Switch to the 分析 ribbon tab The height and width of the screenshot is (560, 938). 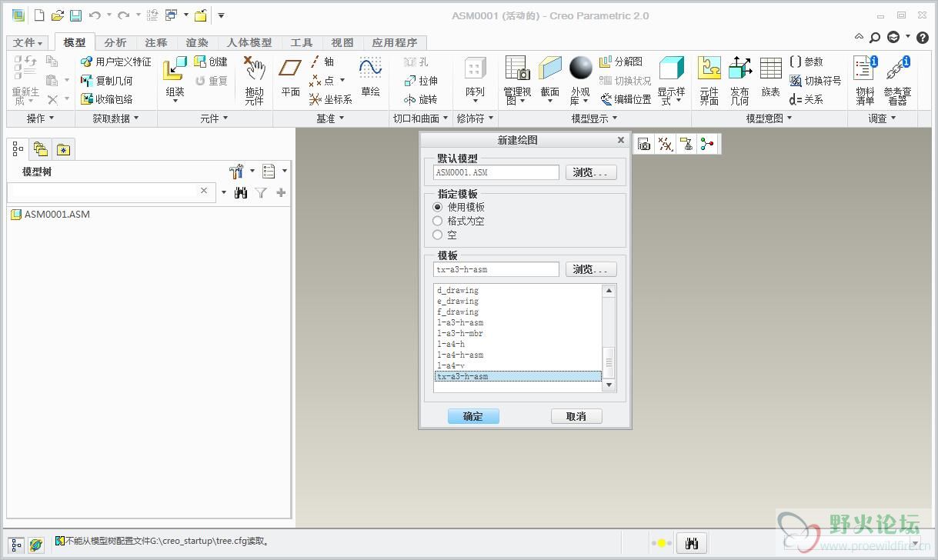pyautogui.click(x=115, y=43)
